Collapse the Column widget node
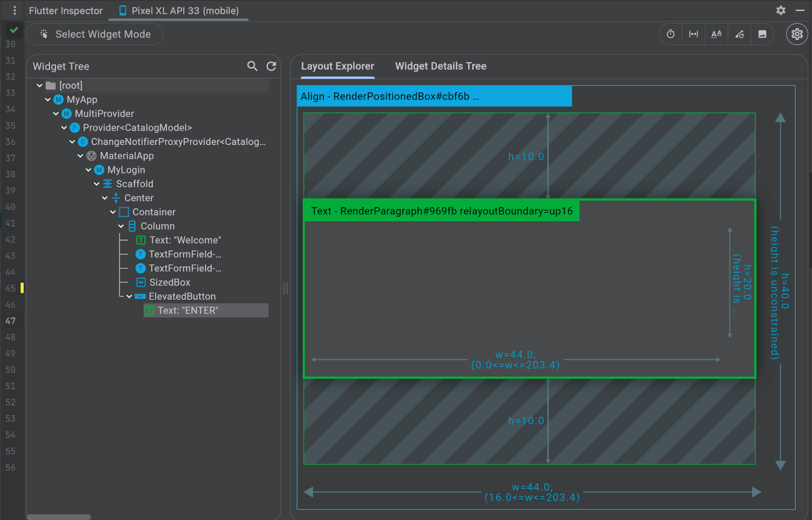Viewport: 812px width, 520px height. coord(120,226)
